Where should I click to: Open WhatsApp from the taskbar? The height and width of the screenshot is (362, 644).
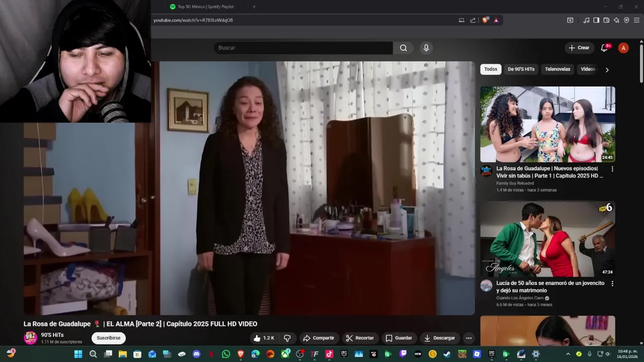(x=226, y=354)
